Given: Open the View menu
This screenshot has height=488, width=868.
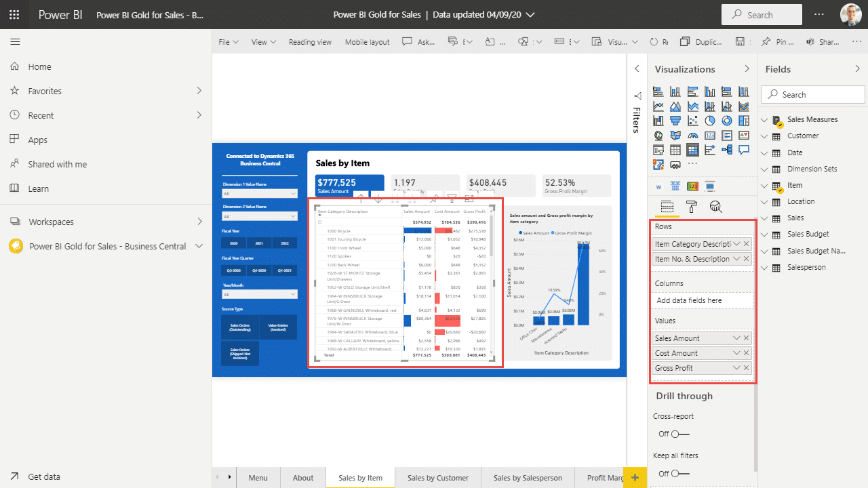Looking at the screenshot, I should (x=264, y=42).
